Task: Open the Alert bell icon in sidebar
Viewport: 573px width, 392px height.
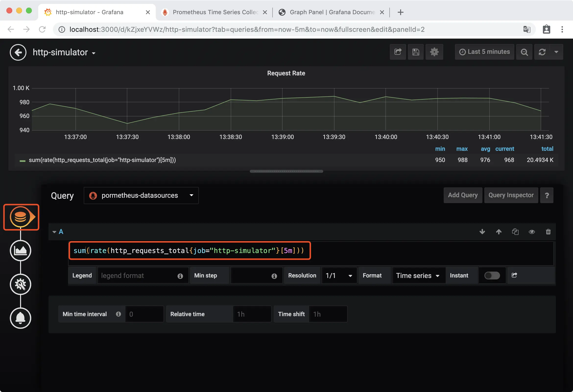Action: (x=21, y=318)
